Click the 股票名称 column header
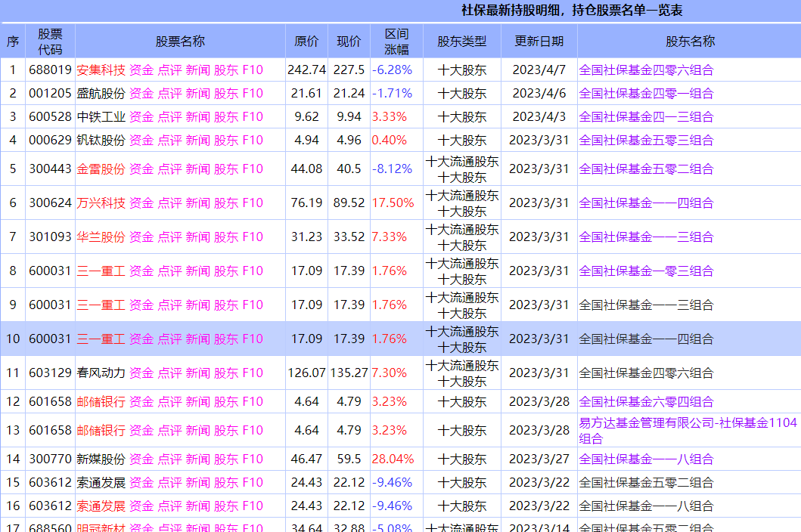This screenshot has width=801, height=532. 180,42
